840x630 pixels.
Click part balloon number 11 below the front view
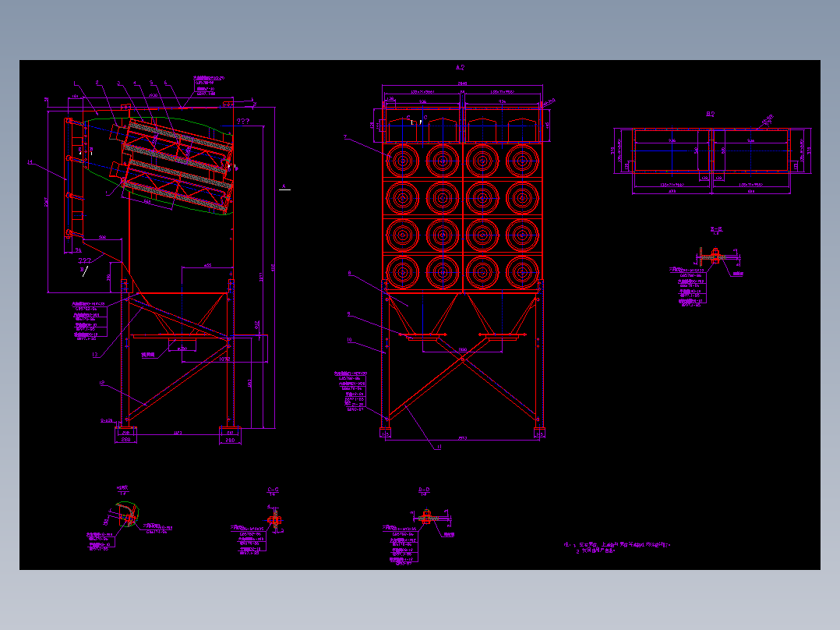click(439, 447)
